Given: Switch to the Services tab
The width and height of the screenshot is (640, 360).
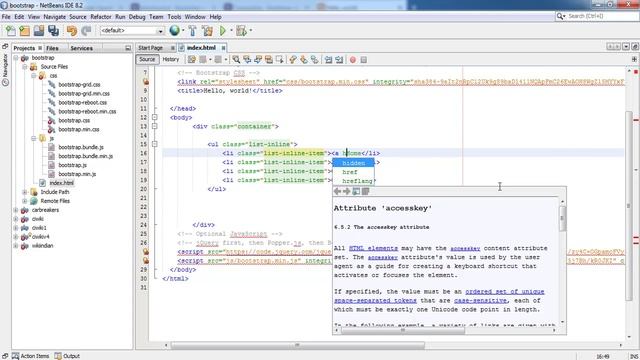Looking at the screenshot, I should (82, 48).
